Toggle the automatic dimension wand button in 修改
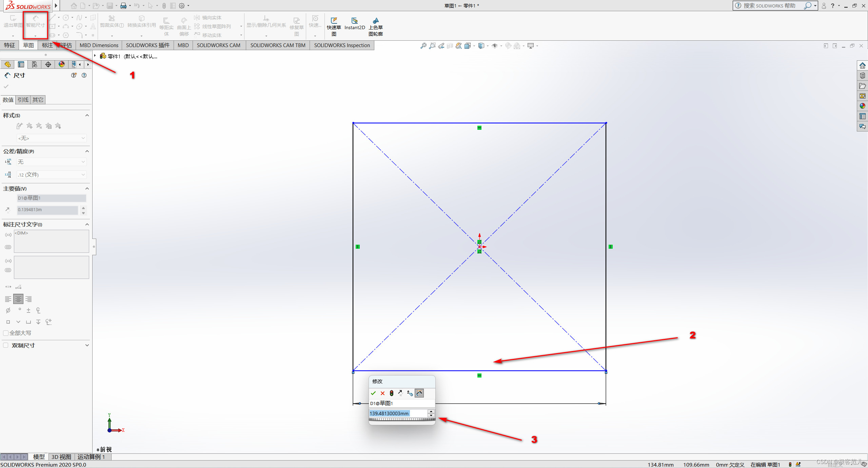This screenshot has height=468, width=868. pos(419,393)
